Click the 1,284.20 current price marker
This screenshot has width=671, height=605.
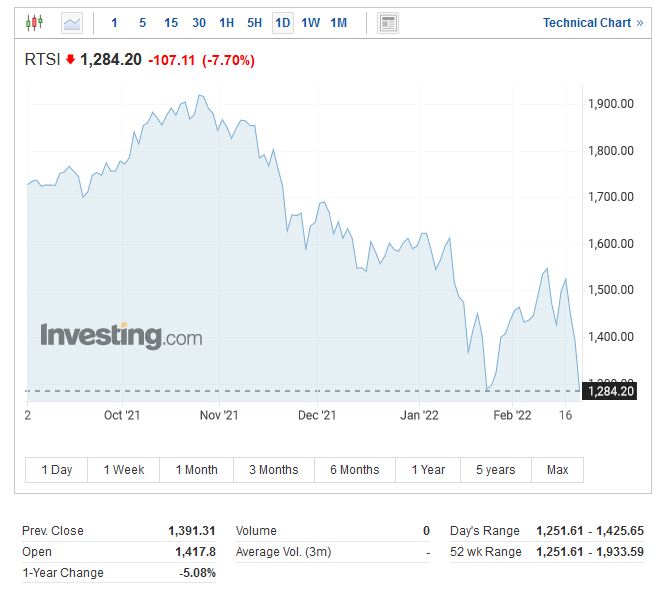tap(610, 391)
